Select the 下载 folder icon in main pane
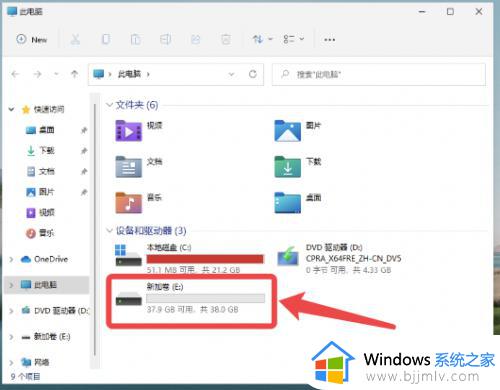 pos(288,167)
